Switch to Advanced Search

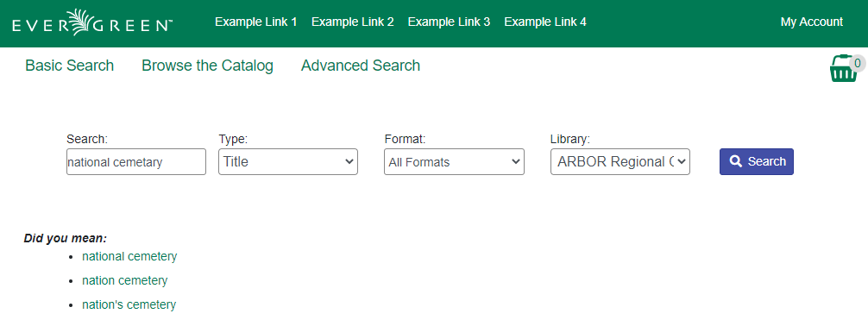click(361, 66)
